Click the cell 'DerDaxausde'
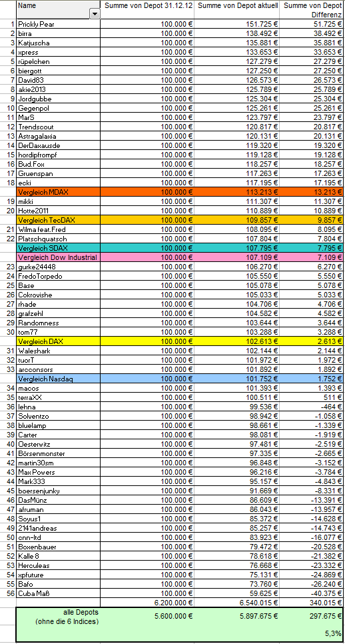The width and height of the screenshot is (345, 644). point(58,145)
